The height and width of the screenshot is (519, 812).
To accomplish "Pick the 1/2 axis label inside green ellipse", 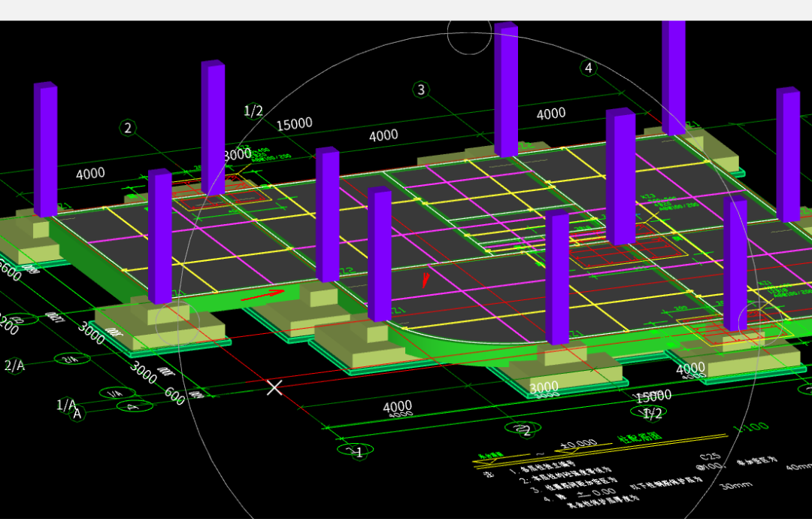I will click(650, 412).
